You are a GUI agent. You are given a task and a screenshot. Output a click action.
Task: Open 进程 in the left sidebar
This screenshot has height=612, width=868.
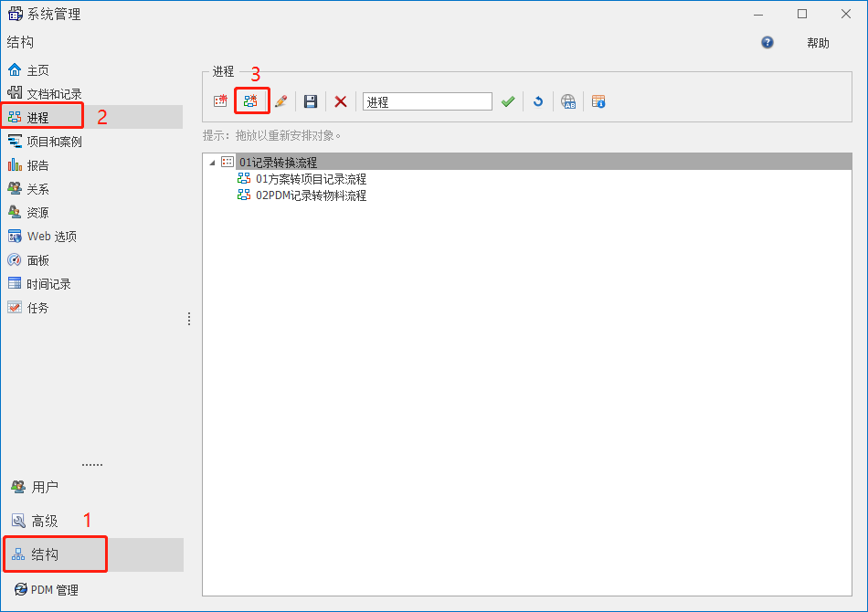click(x=37, y=118)
